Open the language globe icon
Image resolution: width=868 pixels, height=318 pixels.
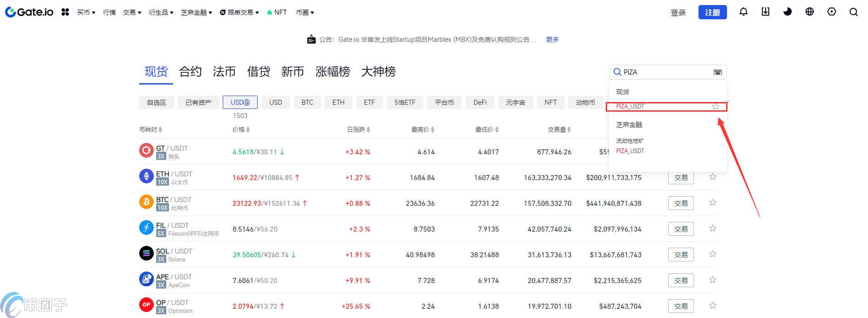[x=810, y=12]
